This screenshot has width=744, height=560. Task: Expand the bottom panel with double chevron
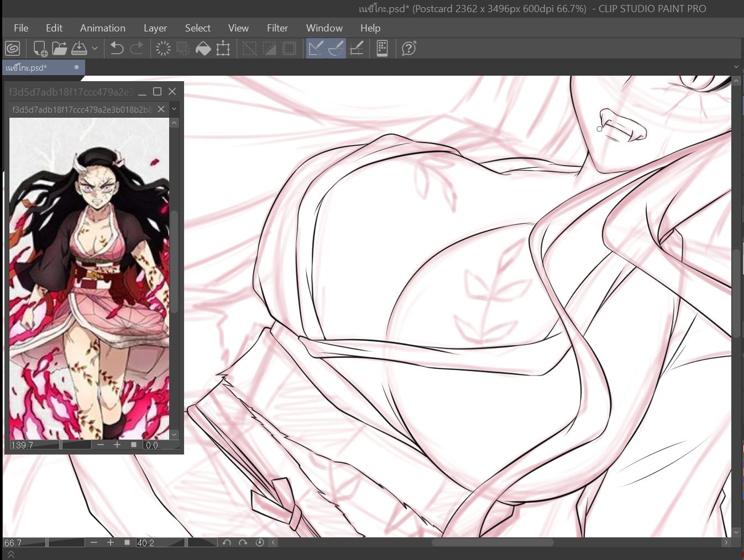[x=10, y=554]
